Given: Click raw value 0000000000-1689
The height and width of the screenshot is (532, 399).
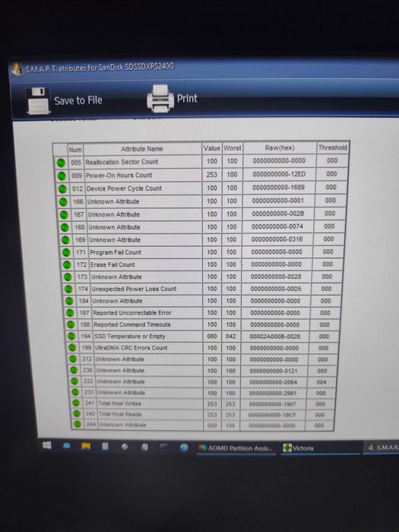Looking at the screenshot, I should [x=278, y=187].
